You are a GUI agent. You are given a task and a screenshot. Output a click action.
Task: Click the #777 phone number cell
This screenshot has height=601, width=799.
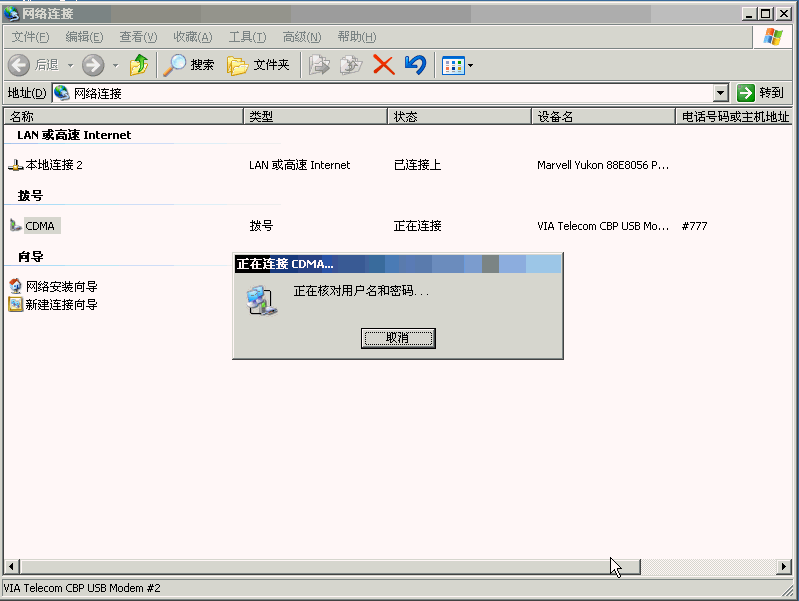pyautogui.click(x=695, y=226)
